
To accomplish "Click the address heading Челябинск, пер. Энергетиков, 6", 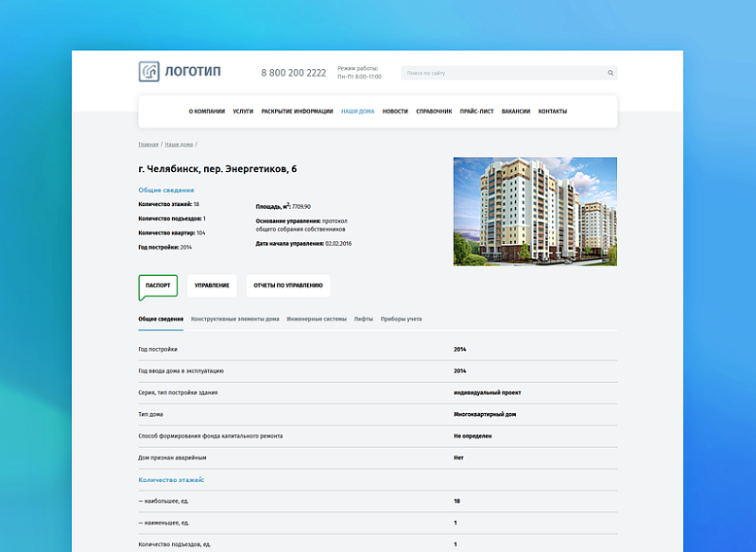I will click(x=218, y=169).
